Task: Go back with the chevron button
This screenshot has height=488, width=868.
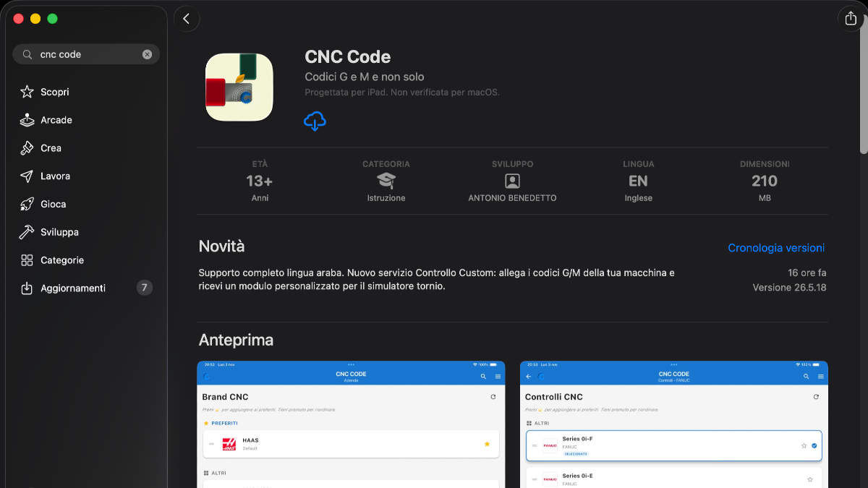Action: [x=187, y=19]
